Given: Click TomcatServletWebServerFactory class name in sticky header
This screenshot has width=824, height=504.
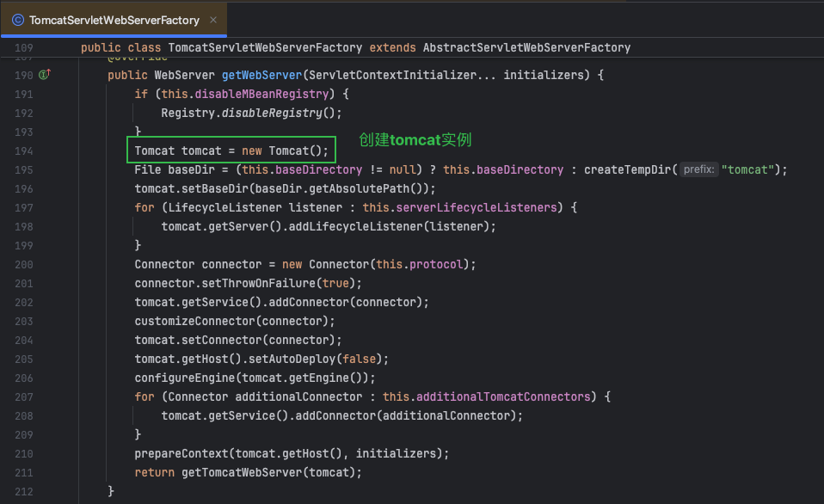Looking at the screenshot, I should [x=265, y=48].
